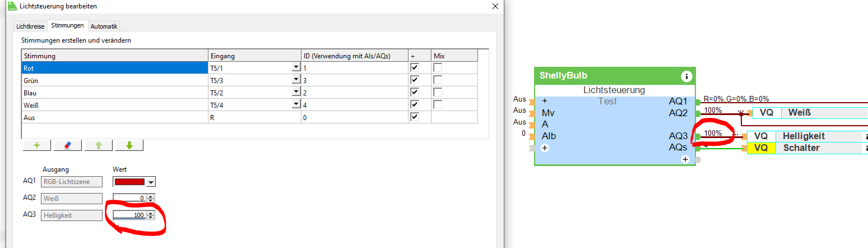Uncheck the plus checkbox for Rot
The width and height of the screenshot is (868, 248).
(415, 67)
